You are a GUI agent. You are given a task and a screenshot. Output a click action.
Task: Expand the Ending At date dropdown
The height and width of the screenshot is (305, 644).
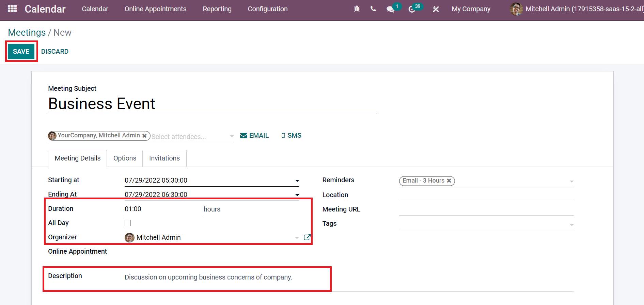pos(297,195)
